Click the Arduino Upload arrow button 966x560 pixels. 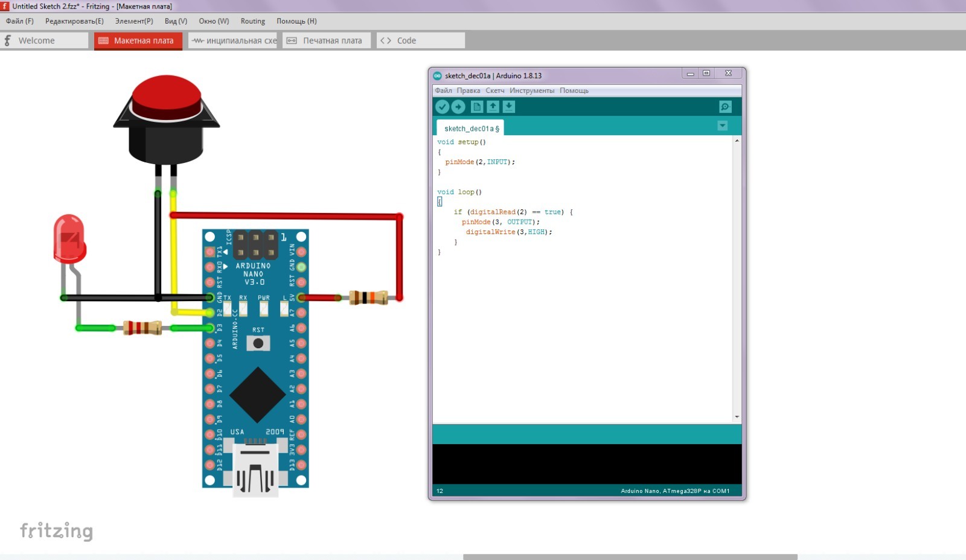point(458,107)
